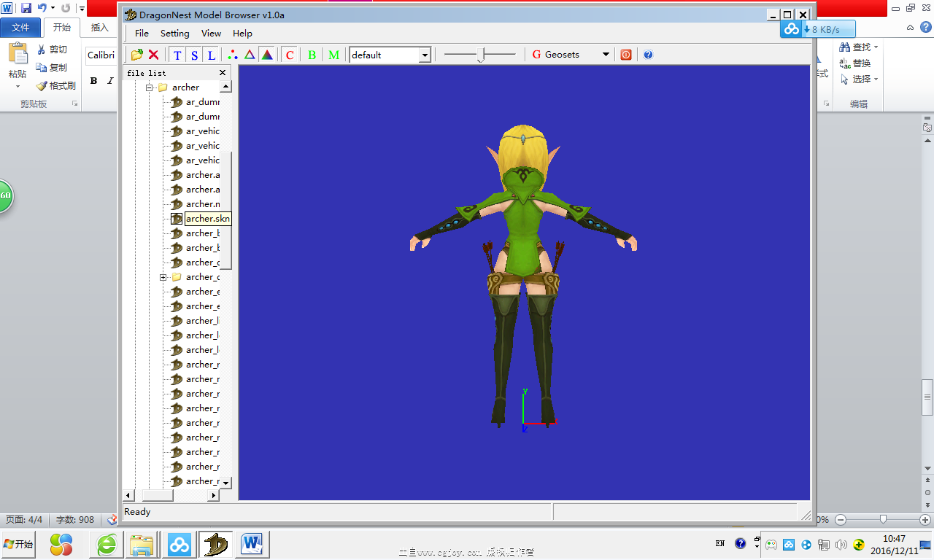This screenshot has width=934, height=560.
Task: Click the green 60 circle on left edge
Action: click(x=6, y=195)
